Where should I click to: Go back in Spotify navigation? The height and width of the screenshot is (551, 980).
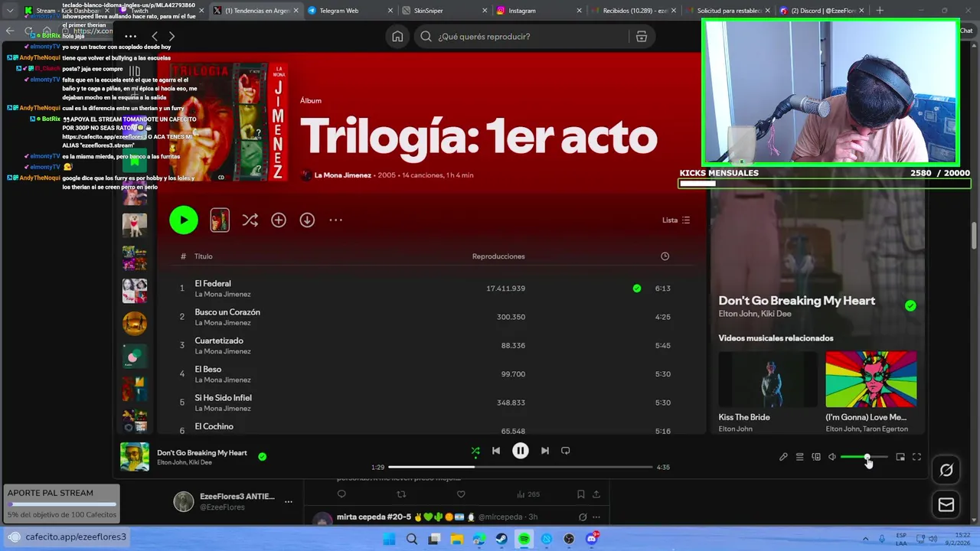pyautogui.click(x=155, y=36)
